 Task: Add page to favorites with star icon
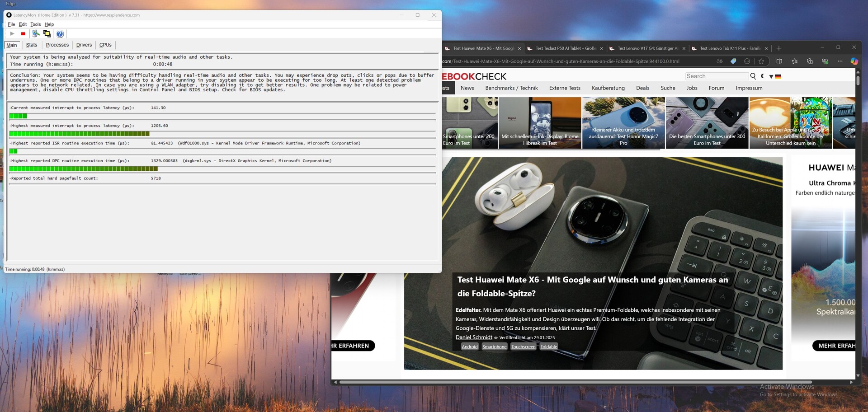tap(761, 61)
